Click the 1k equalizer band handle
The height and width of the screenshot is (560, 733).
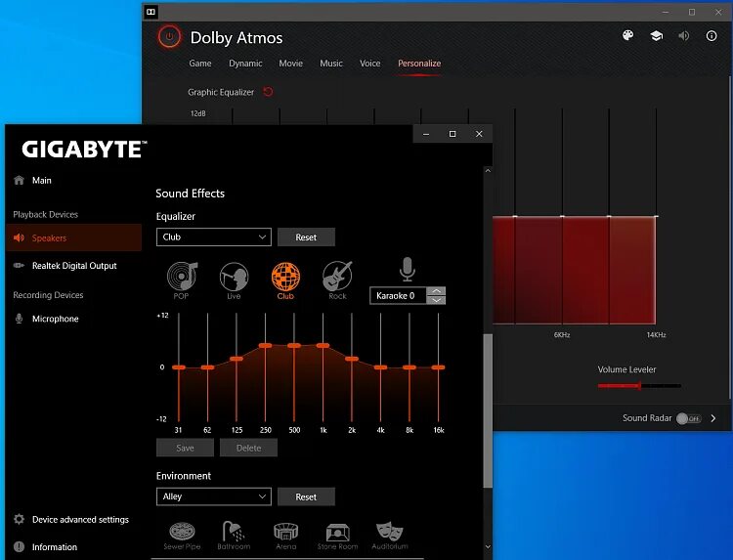coord(323,345)
